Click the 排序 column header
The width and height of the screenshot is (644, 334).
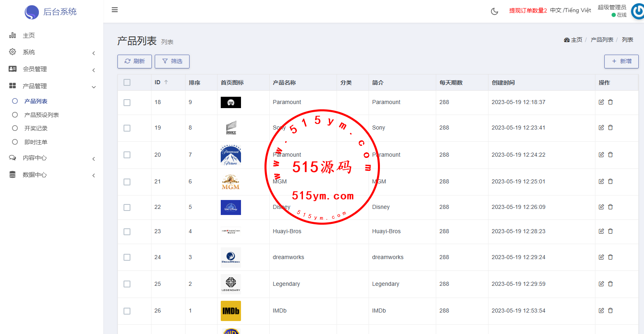pos(194,83)
